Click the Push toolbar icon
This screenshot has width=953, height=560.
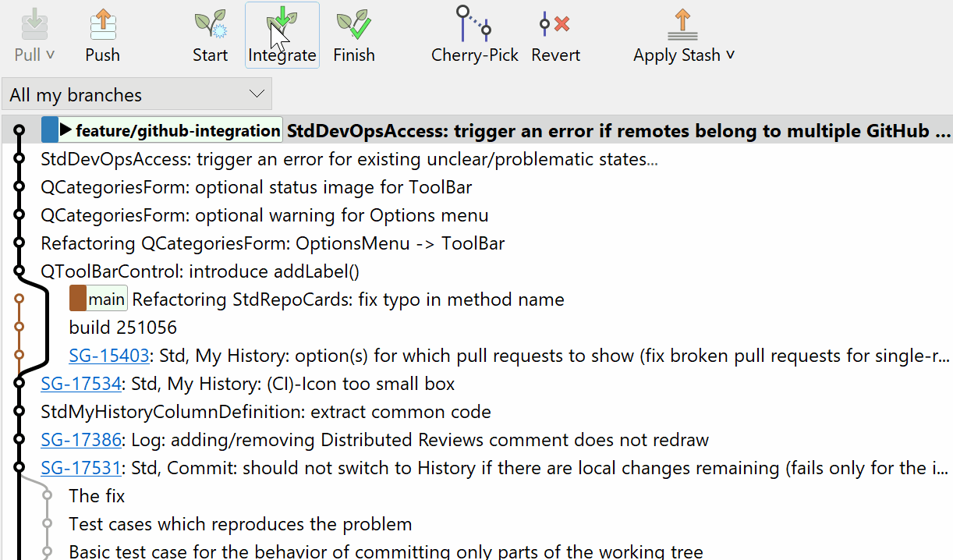click(102, 25)
